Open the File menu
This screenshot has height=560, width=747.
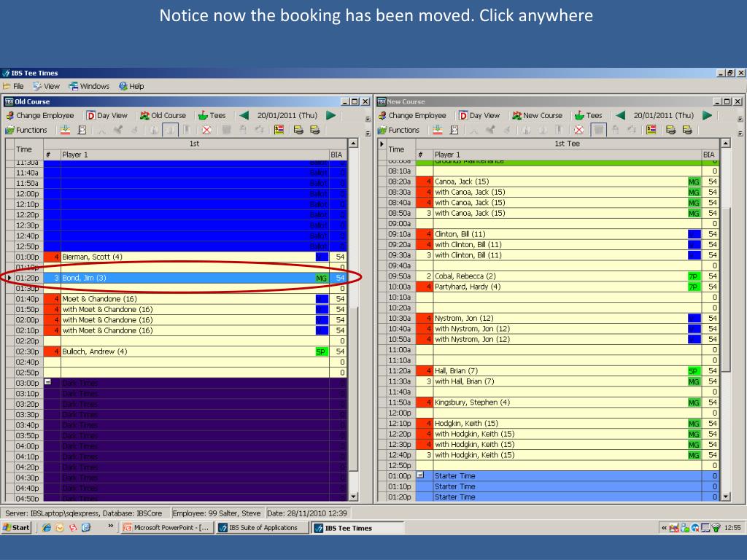point(13,86)
